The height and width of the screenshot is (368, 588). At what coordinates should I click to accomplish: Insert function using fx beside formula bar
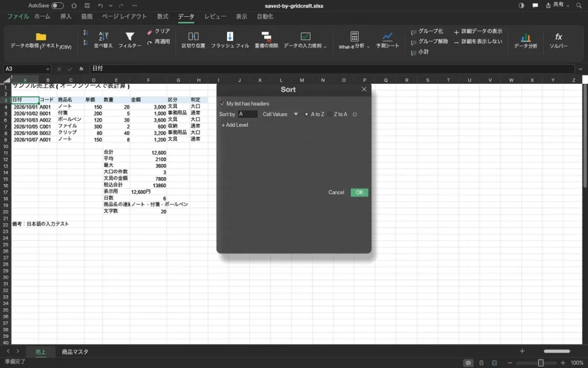pyautogui.click(x=82, y=69)
